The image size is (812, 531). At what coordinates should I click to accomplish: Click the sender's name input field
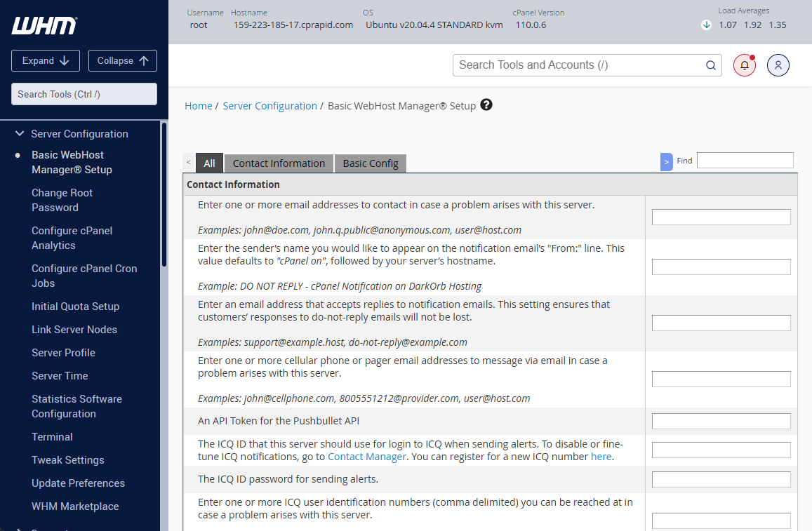point(721,267)
